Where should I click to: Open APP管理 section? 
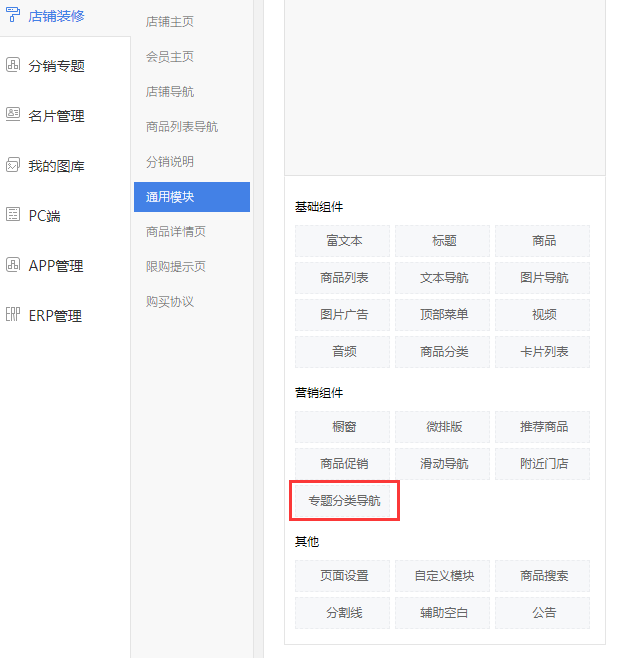pyautogui.click(x=56, y=266)
